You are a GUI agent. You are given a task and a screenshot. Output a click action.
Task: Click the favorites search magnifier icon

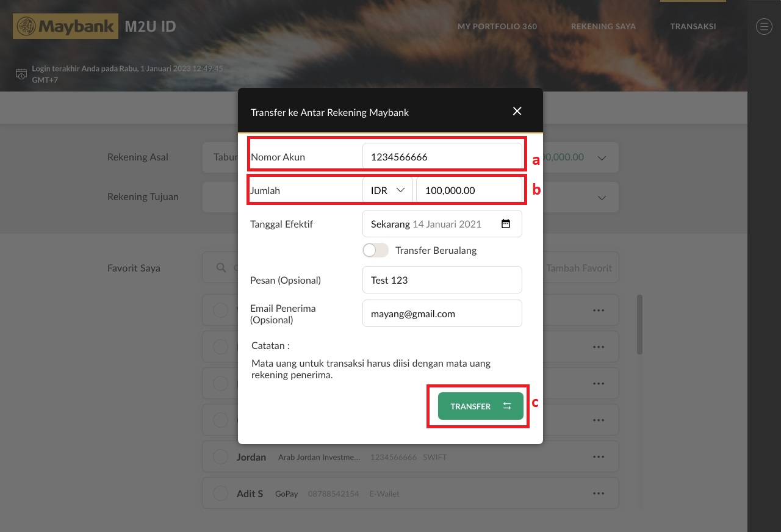click(x=220, y=268)
